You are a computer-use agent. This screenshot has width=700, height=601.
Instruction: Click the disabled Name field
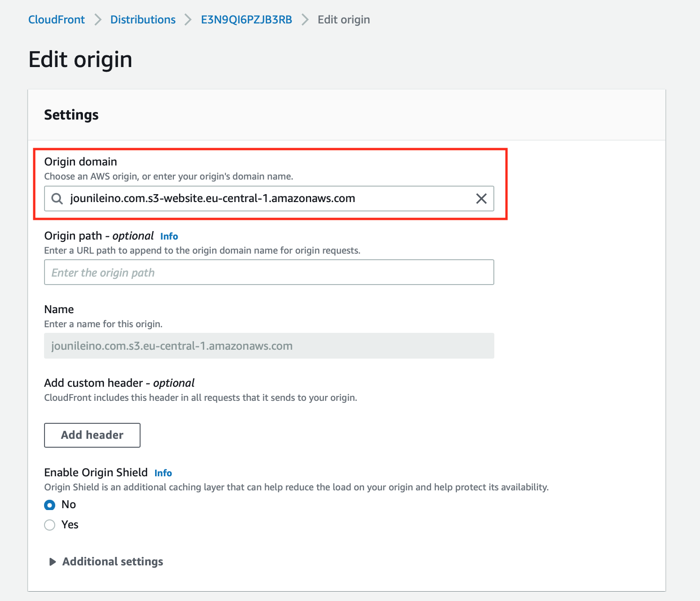click(x=269, y=346)
